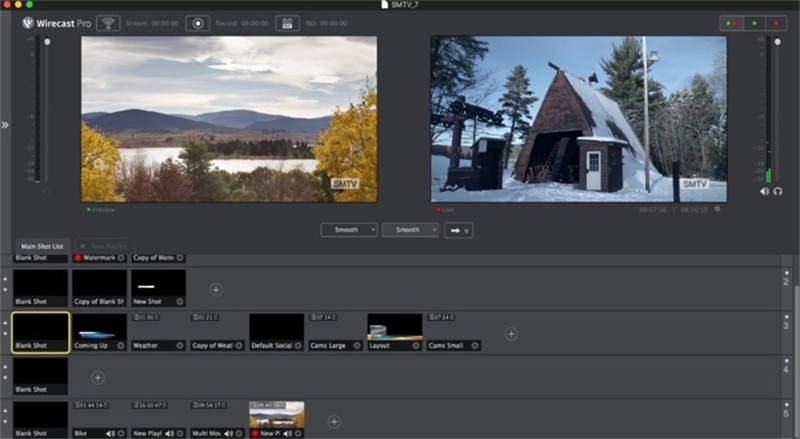Viewport: 800px width, 439px height.
Task: Expand the left sidebar double-chevron
Action: [5, 125]
